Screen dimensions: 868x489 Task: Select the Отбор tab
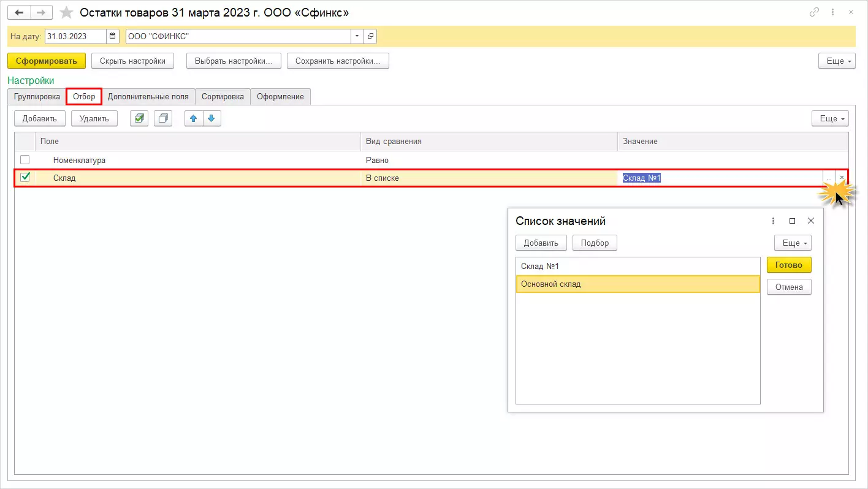(84, 96)
